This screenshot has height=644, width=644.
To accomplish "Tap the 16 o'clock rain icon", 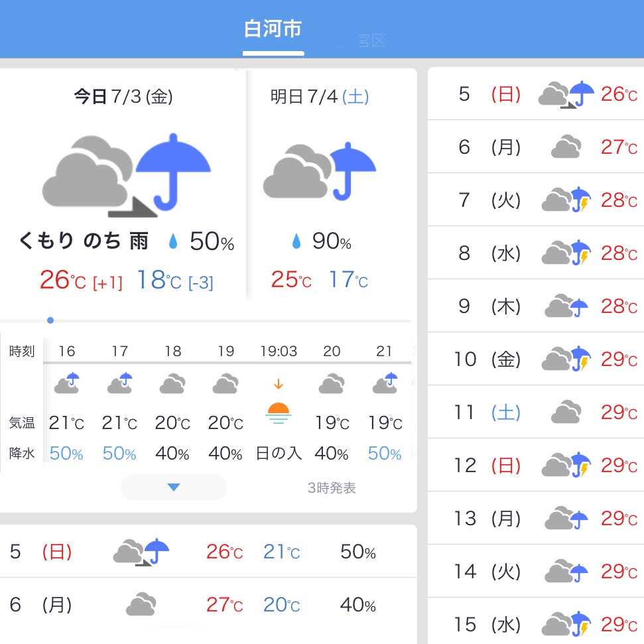I will tap(67, 383).
